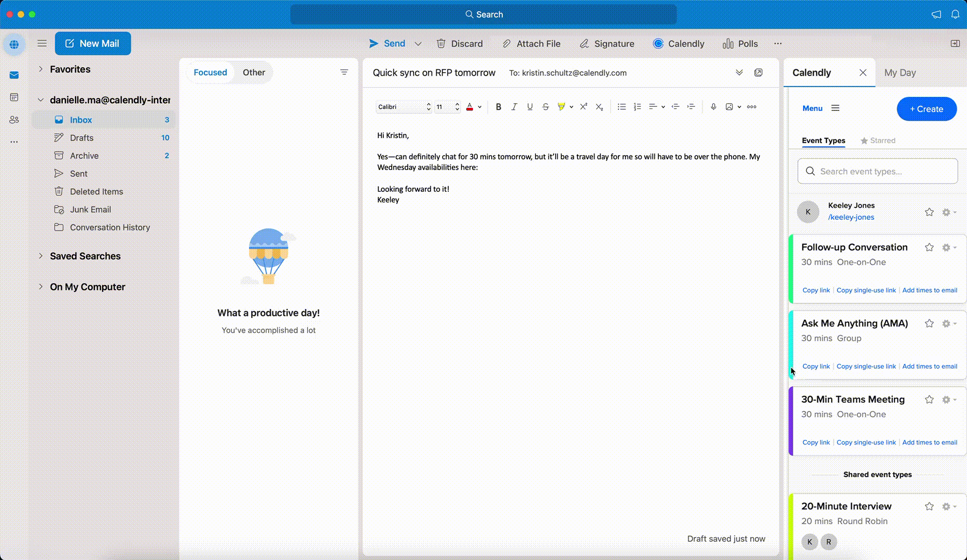Decrease paragraph indent
Screen dimensions: 967x560
tap(675, 107)
